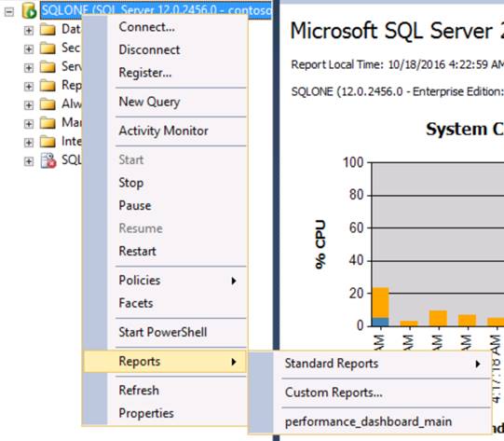Click the folder icon next to 'Rep'
Image resolution: width=504 pixels, height=441 pixels.
(x=48, y=86)
